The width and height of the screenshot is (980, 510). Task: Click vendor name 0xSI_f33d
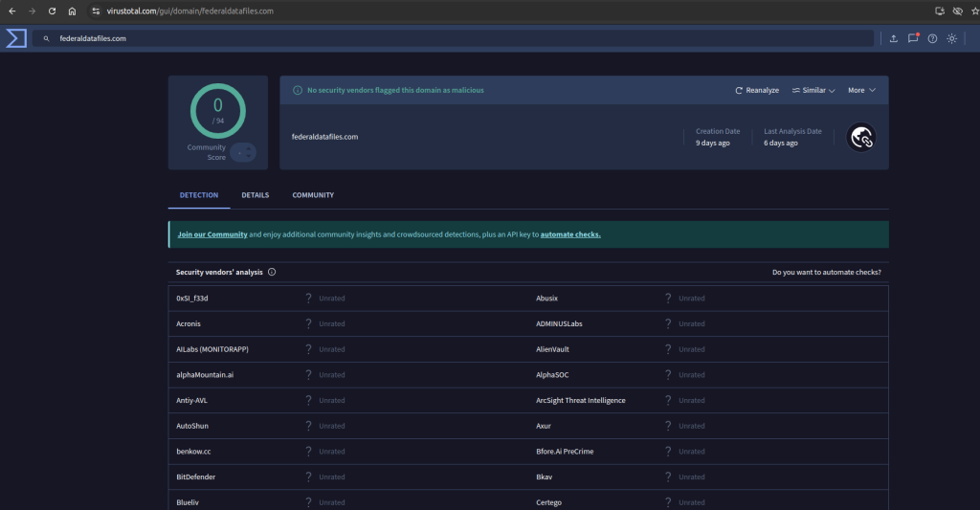coord(191,299)
